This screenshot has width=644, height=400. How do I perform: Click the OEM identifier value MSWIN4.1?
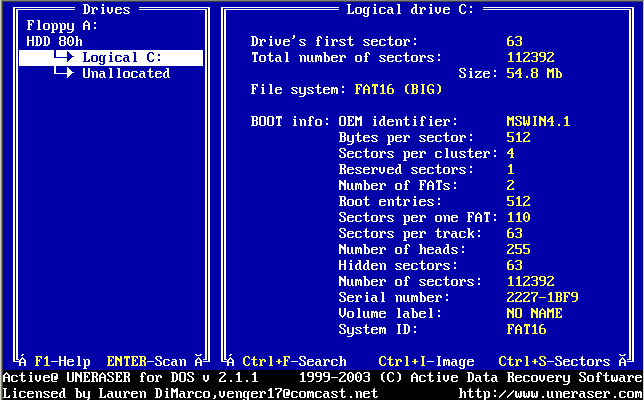(538, 122)
